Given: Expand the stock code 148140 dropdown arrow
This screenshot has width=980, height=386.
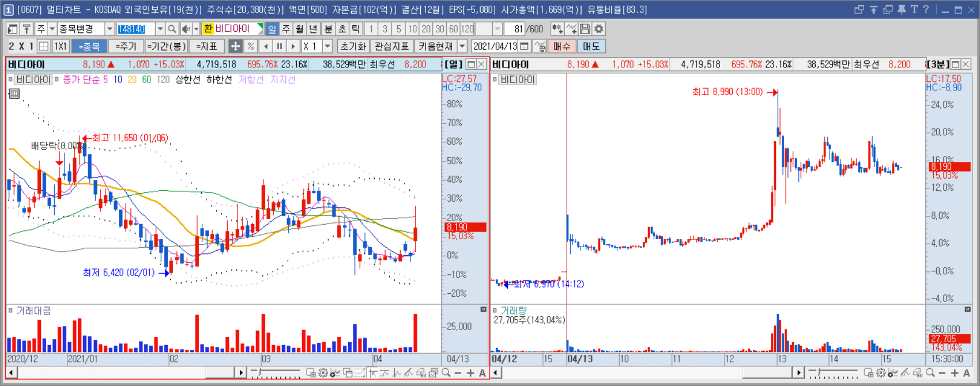Looking at the screenshot, I should point(160,29).
